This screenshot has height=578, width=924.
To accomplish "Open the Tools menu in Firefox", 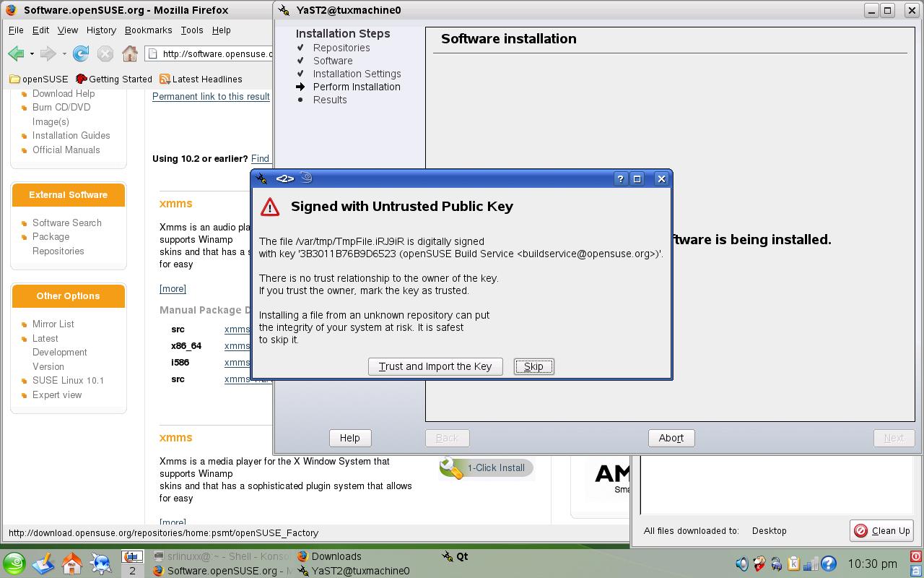I will point(192,30).
